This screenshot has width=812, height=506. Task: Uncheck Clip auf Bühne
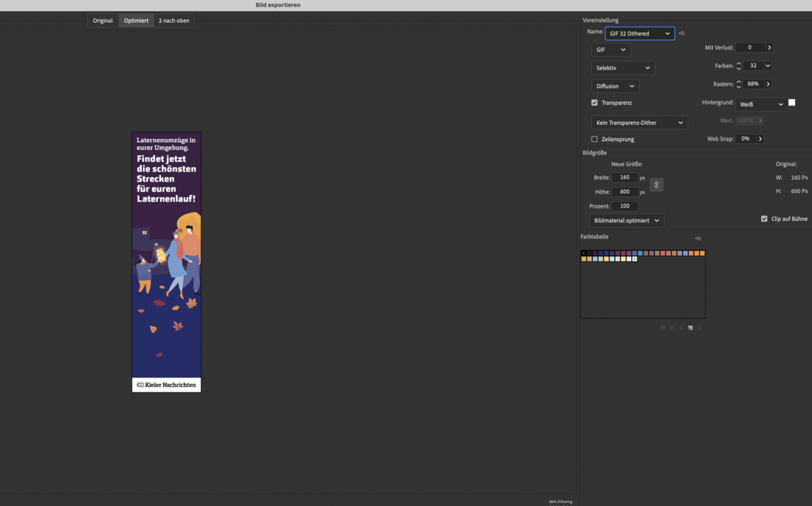click(764, 219)
